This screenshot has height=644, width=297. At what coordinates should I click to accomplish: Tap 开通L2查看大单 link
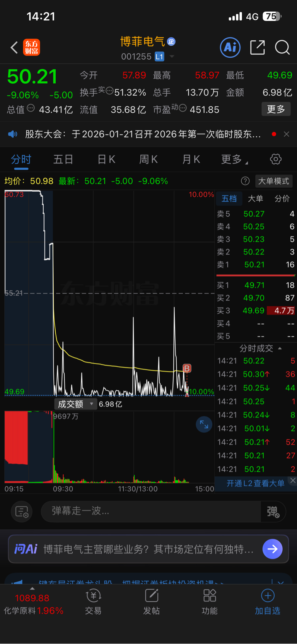click(x=255, y=483)
